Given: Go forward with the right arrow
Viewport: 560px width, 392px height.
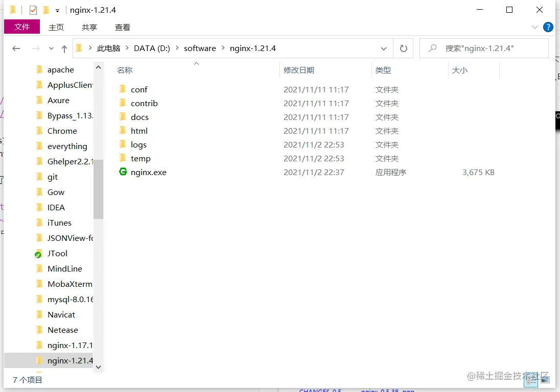Looking at the screenshot, I should point(36,48).
